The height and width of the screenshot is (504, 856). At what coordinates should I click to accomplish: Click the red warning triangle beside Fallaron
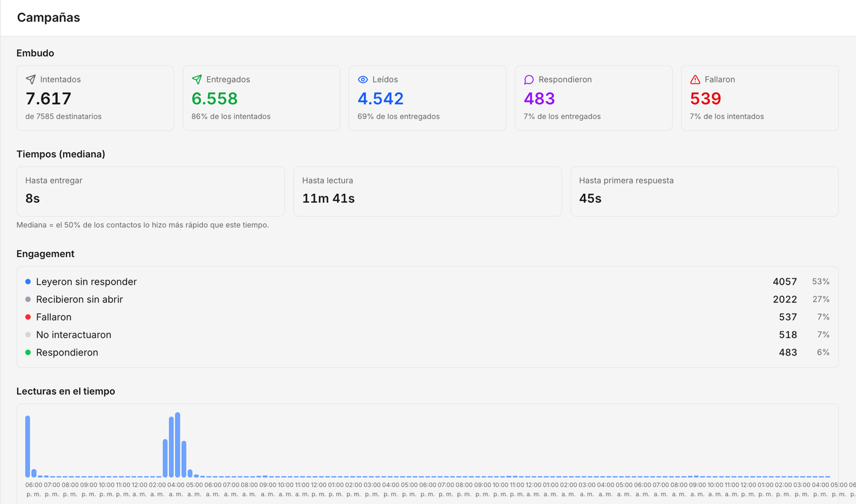point(695,79)
